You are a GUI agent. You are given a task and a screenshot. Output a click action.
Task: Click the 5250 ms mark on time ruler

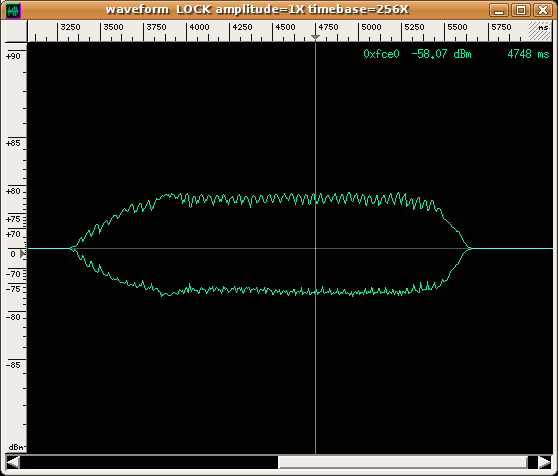[x=414, y=27]
